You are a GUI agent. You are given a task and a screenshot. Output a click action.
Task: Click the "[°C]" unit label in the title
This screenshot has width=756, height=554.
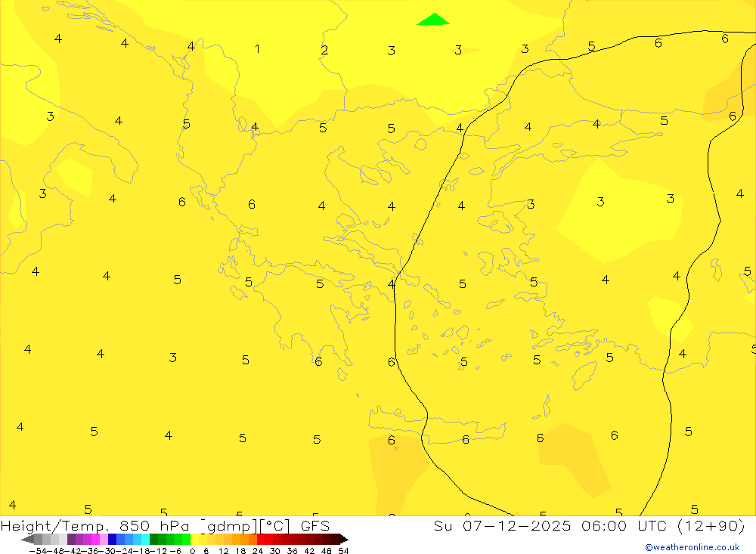point(275,526)
